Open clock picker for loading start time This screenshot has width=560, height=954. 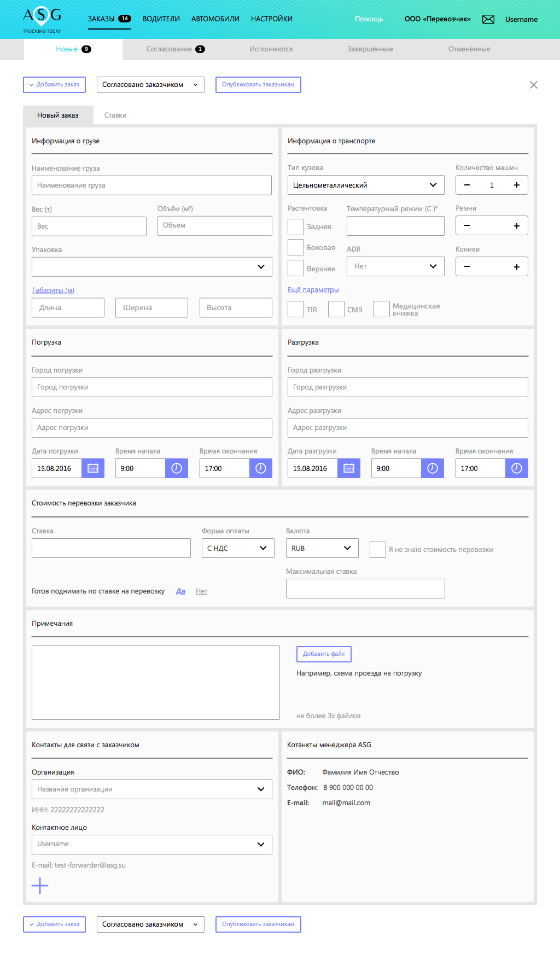[177, 468]
